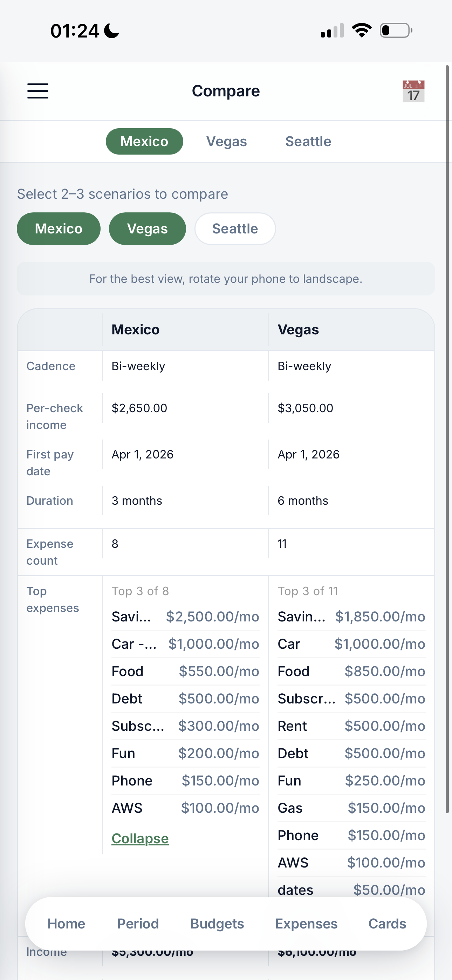Image resolution: width=452 pixels, height=980 pixels.
Task: Deselect Mexico scenario comparison chip
Action: coord(59,229)
